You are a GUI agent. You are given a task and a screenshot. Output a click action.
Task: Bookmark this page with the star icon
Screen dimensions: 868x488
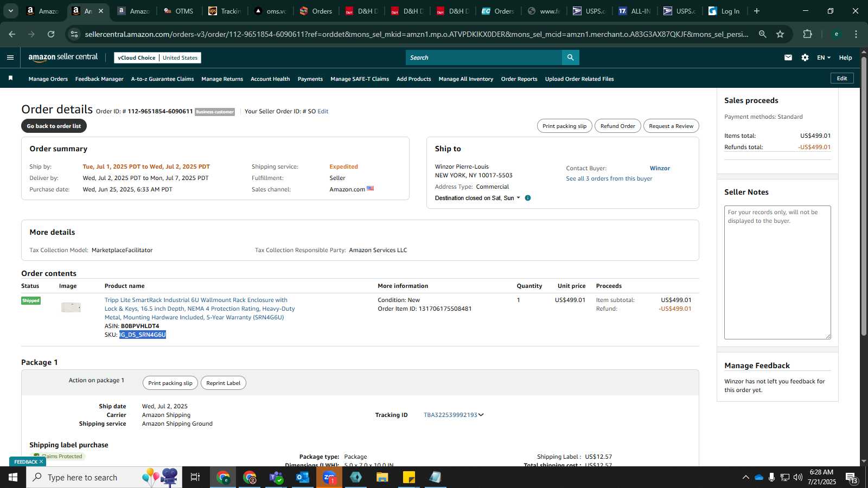pyautogui.click(x=780, y=34)
